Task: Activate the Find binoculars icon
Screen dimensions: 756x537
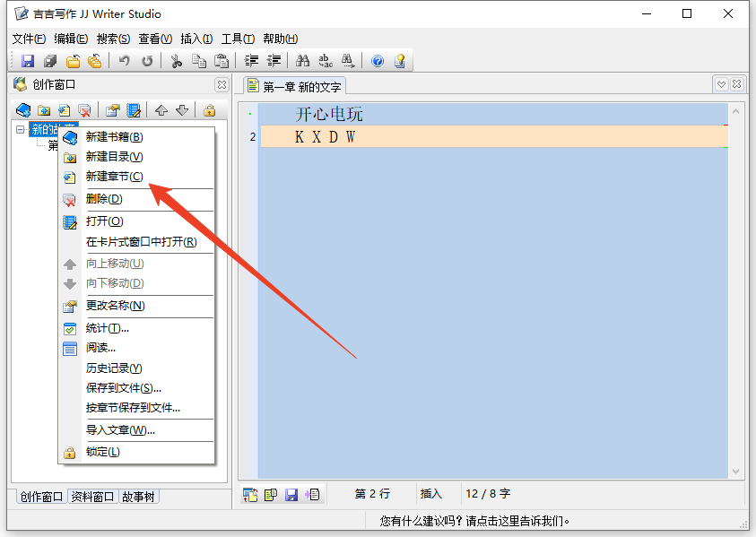Action: coord(304,60)
